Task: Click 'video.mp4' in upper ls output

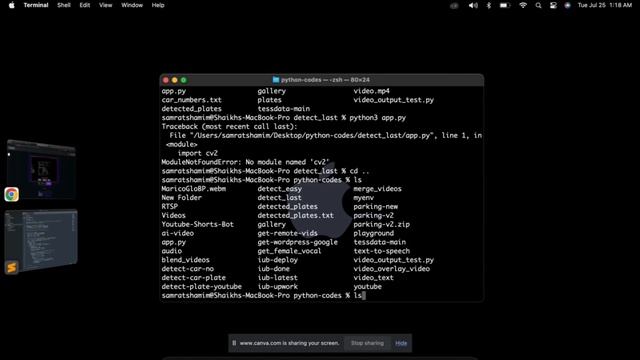Action: 371,91
